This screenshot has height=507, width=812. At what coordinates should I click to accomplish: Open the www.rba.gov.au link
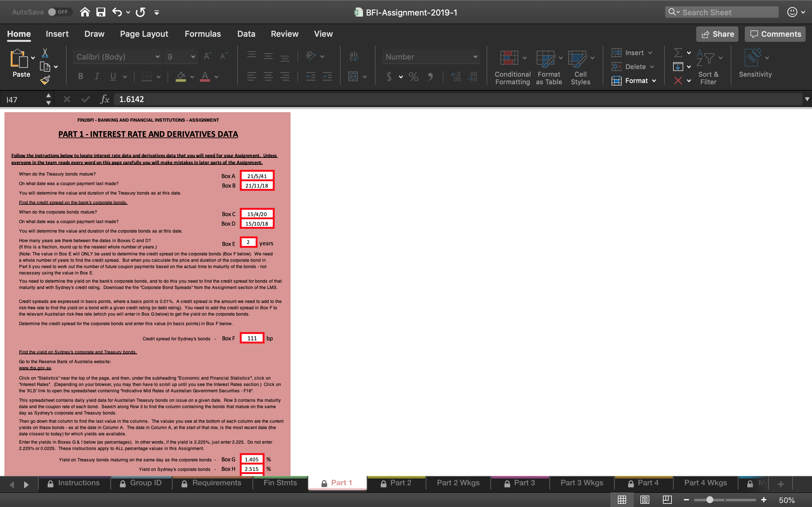click(35, 368)
